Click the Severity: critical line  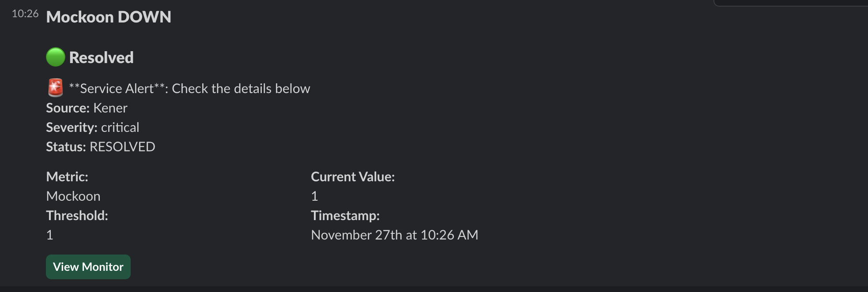click(93, 127)
